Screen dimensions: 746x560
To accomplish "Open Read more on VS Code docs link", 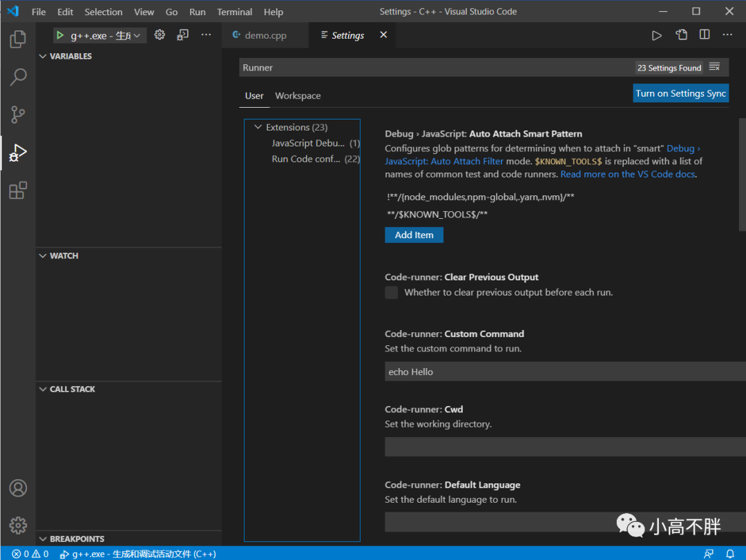I will coord(627,174).
